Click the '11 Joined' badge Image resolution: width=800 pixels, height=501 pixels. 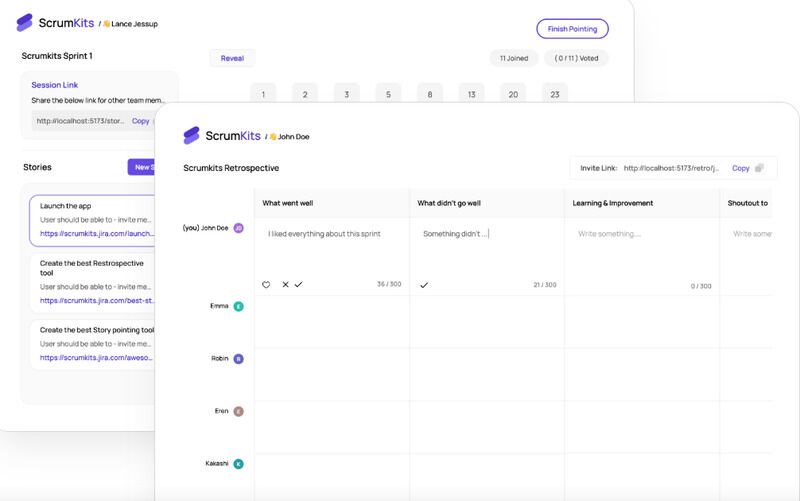click(514, 58)
